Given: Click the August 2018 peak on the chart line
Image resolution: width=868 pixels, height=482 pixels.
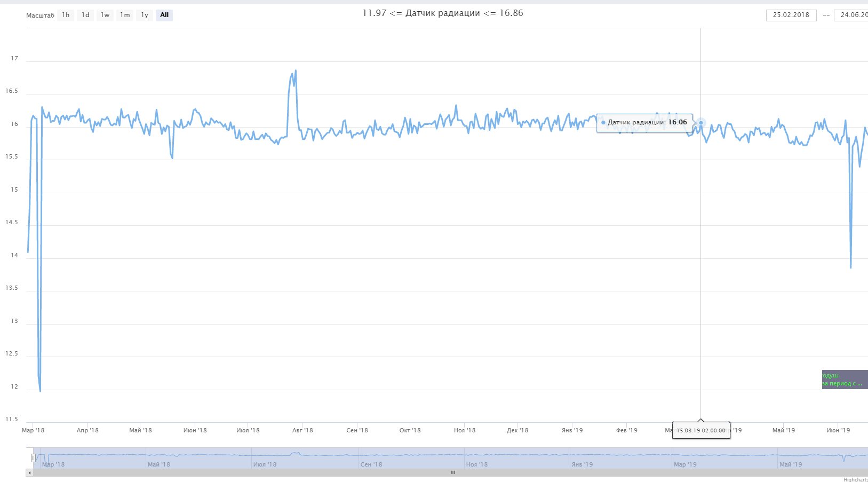Looking at the screenshot, I should point(296,70).
